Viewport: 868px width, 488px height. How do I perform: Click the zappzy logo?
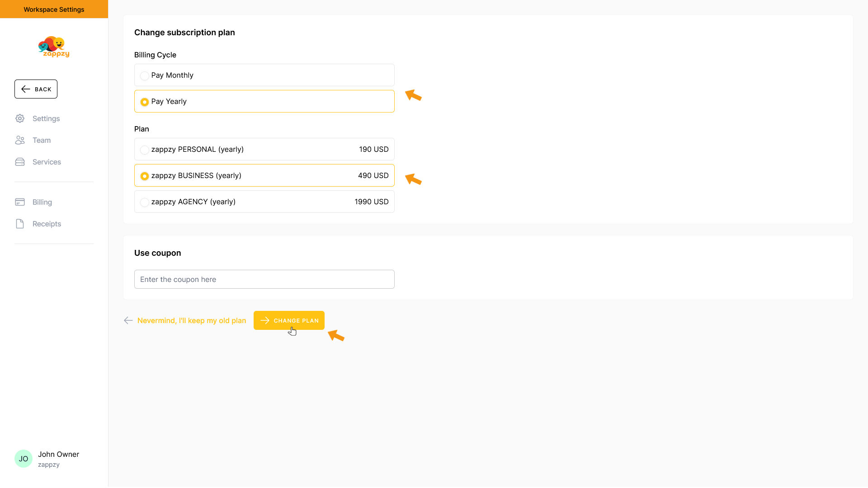(54, 47)
